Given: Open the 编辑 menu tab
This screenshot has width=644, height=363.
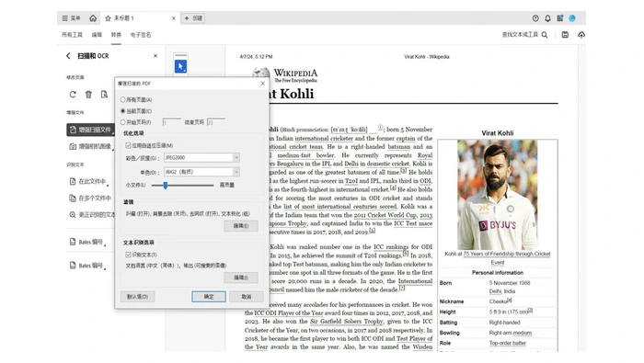Looking at the screenshot, I should coord(97,35).
